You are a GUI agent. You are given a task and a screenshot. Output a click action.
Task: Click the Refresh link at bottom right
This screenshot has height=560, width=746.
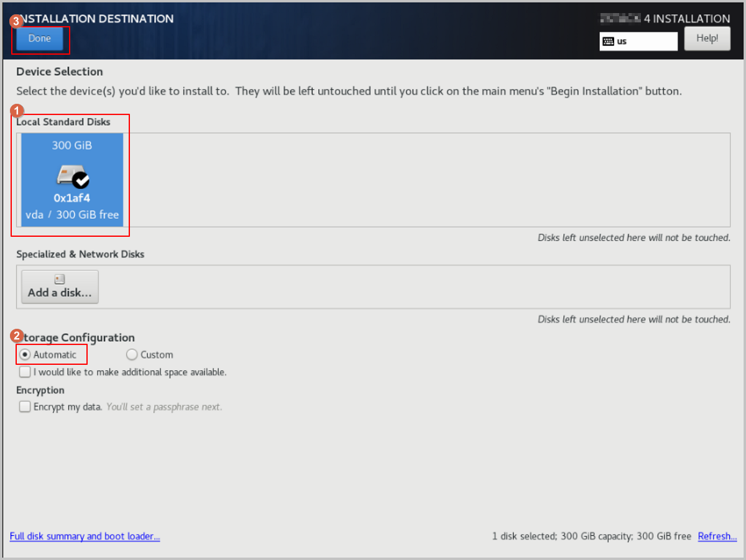click(x=717, y=536)
